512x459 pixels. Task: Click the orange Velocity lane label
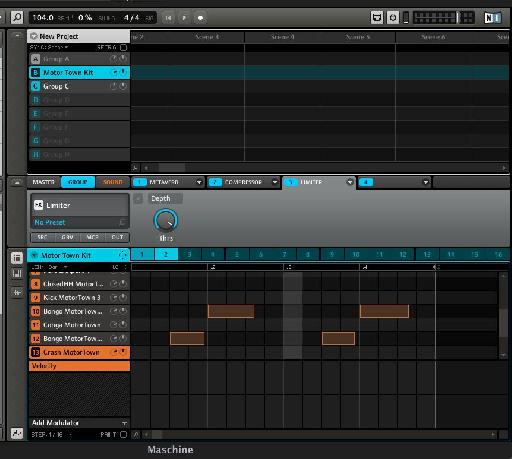click(79, 366)
